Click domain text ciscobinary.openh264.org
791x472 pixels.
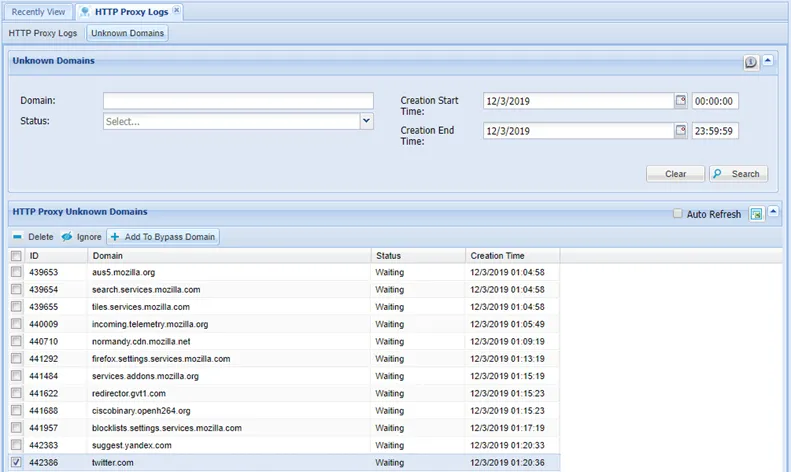click(141, 410)
